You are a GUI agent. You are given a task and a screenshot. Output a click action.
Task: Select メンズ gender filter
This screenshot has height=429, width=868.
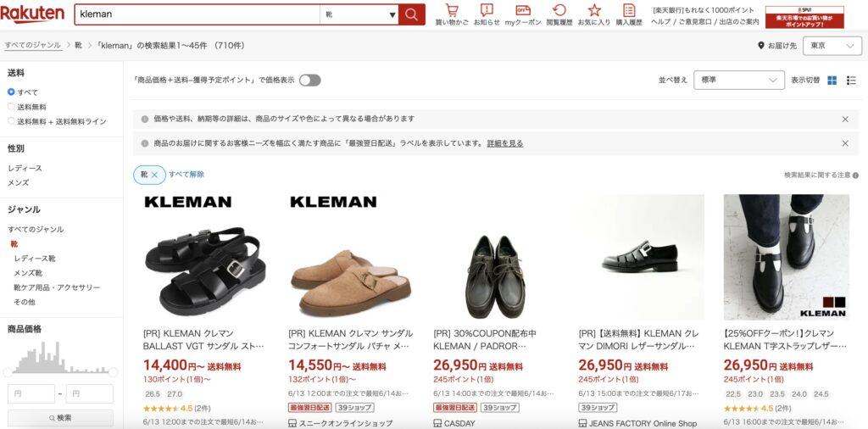click(x=19, y=182)
